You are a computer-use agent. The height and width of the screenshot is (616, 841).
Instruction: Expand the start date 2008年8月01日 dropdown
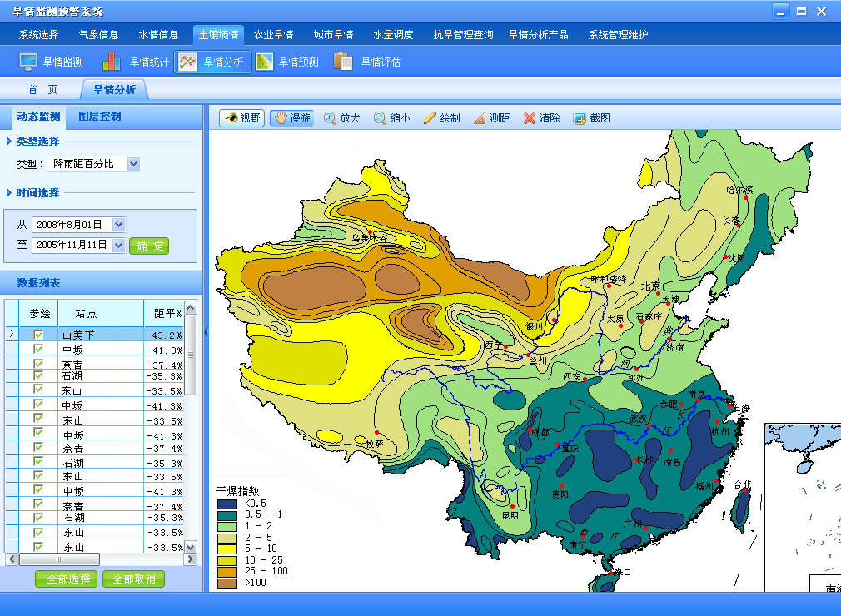pos(118,224)
